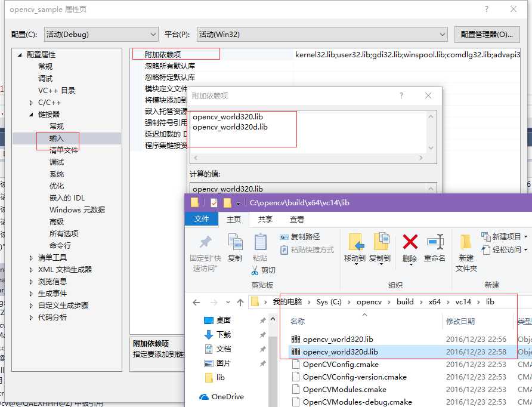This screenshot has height=407, width=532.
Task: Click the Easy access (轻松访问) icon
Action: (486, 250)
